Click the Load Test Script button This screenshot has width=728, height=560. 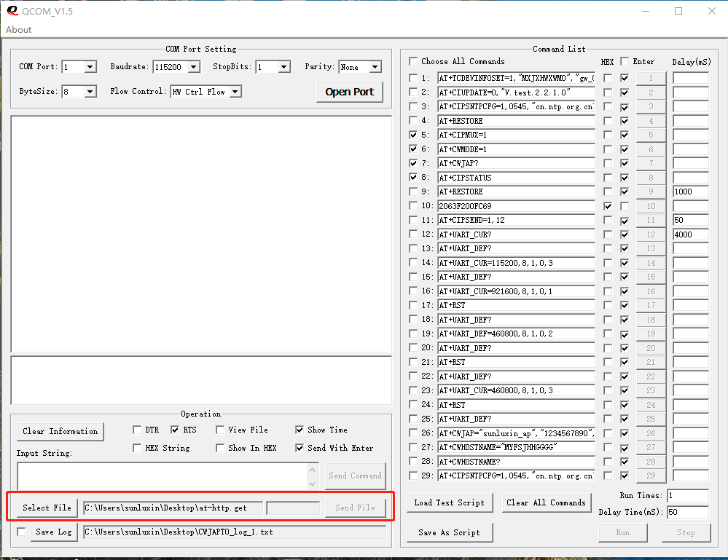click(x=450, y=502)
